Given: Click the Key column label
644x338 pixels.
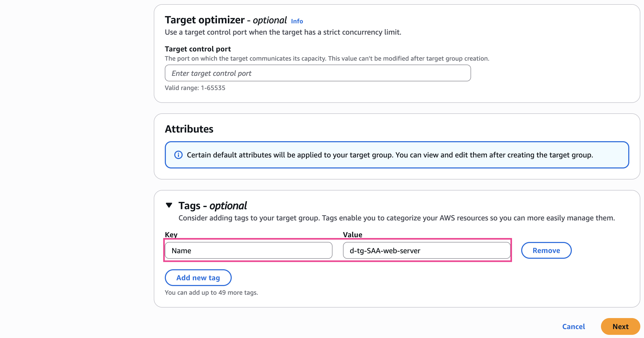Looking at the screenshot, I should tap(171, 235).
